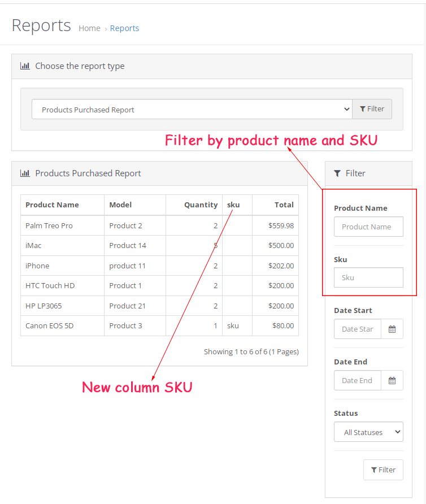Open the Reports breadcrumb link

tap(124, 28)
